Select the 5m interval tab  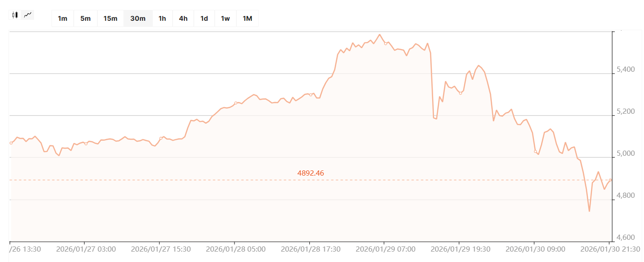pyautogui.click(x=86, y=18)
